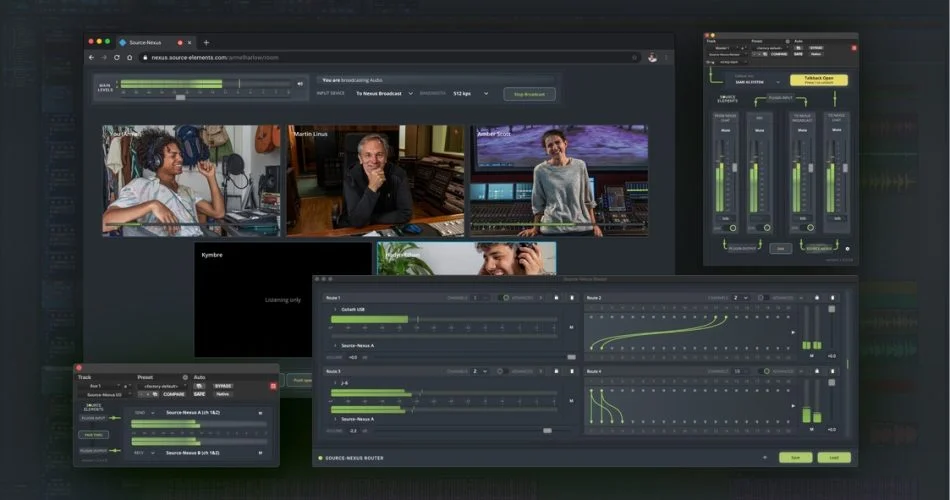The image size is (950, 500).
Task: Mute Route 4 output meters with M
Action: pyautogui.click(x=812, y=429)
